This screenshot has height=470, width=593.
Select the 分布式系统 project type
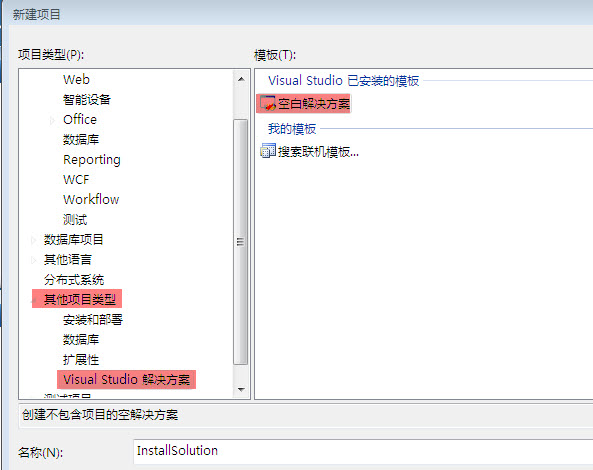click(74, 280)
